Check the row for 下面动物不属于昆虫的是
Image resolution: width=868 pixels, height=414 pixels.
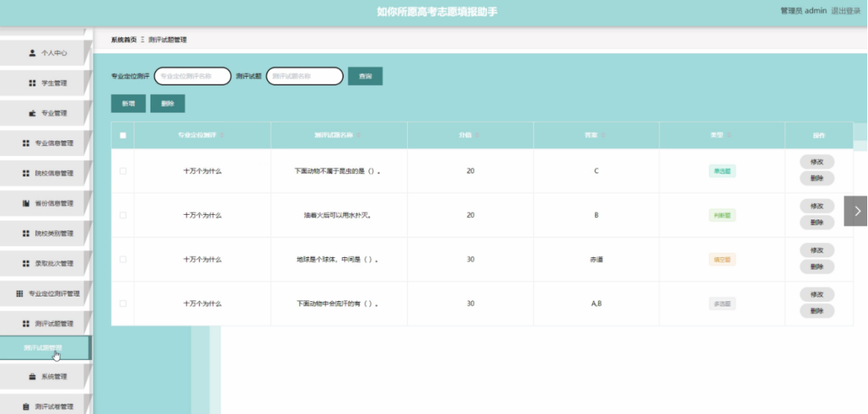pyautogui.click(x=123, y=171)
